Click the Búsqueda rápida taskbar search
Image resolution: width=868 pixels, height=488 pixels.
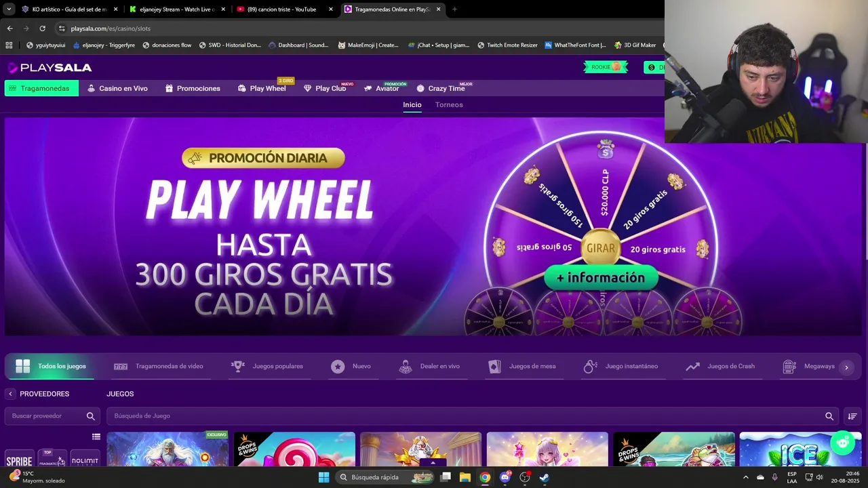tap(385, 477)
